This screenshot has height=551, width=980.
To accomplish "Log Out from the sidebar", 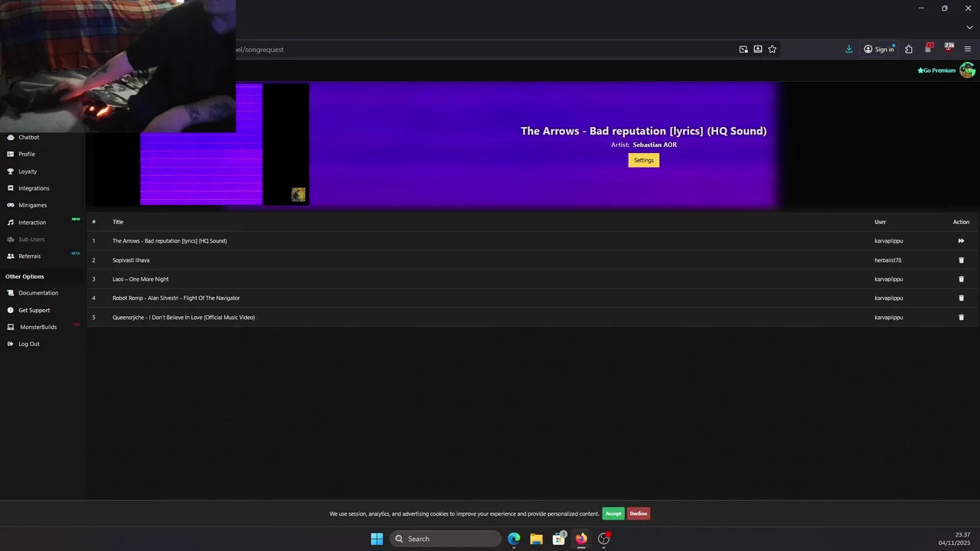I will (28, 344).
